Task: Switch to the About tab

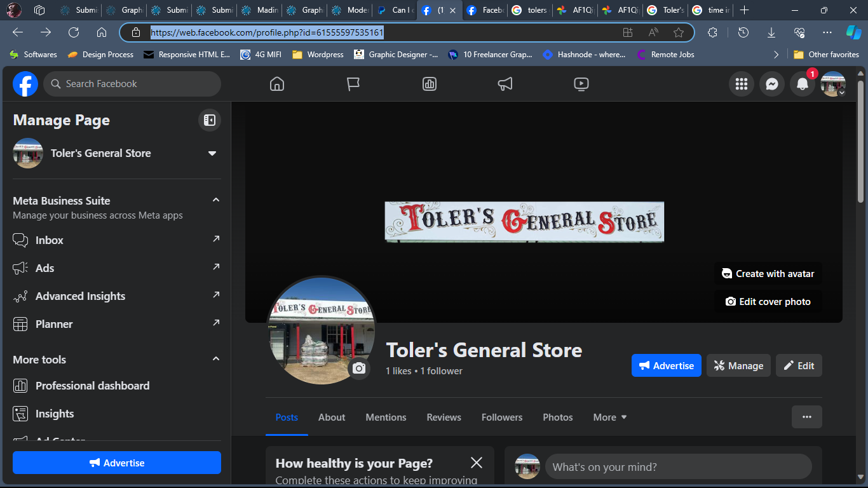Action: click(x=332, y=417)
